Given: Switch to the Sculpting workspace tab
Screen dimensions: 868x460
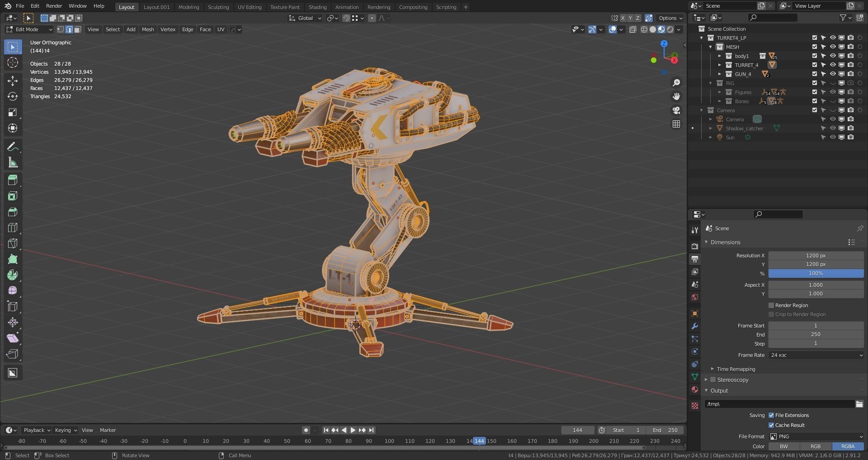Looking at the screenshot, I should [x=218, y=7].
